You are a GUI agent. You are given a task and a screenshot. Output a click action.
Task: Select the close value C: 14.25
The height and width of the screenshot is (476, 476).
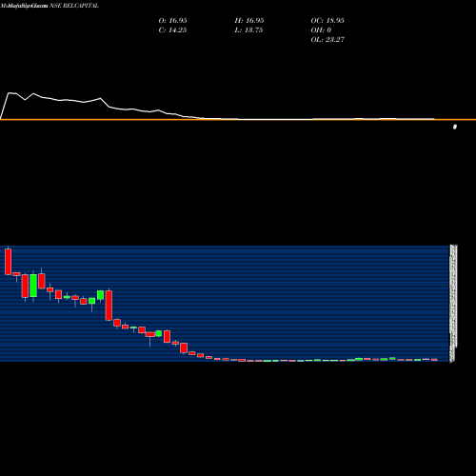click(x=172, y=30)
